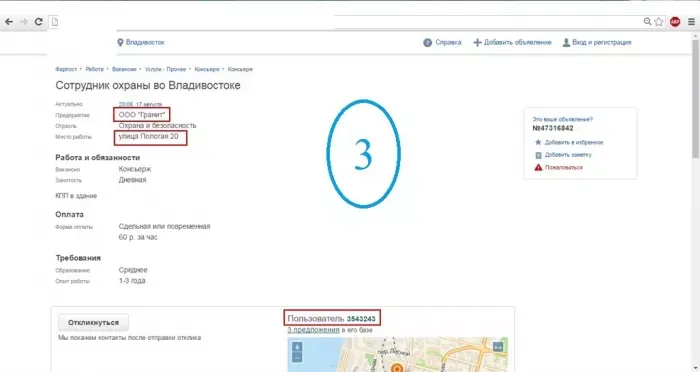Screen dimensions: 700x372
Task: Click the zoom magnifier icon in address bar
Action: tap(647, 21)
